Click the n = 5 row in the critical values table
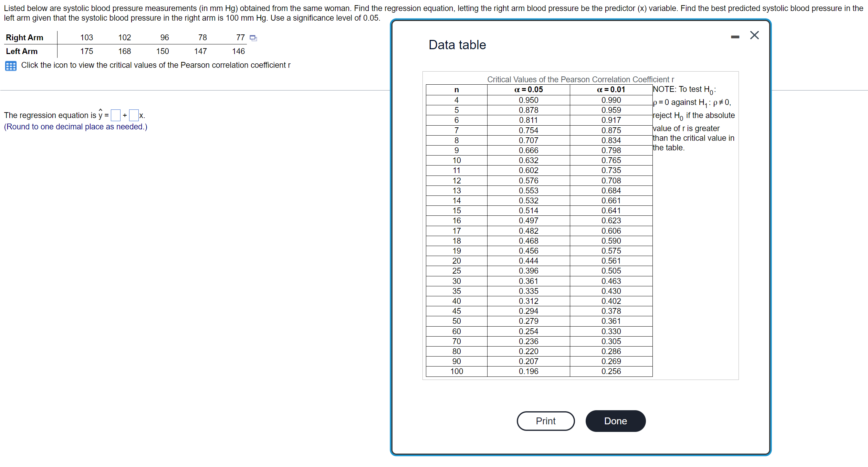868x467 pixels. (457, 110)
